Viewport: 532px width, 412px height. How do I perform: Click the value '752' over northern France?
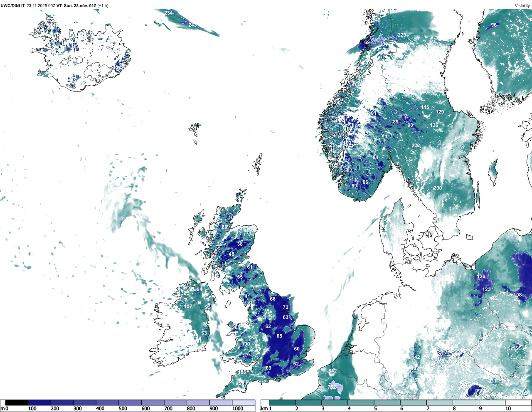[x=331, y=387]
